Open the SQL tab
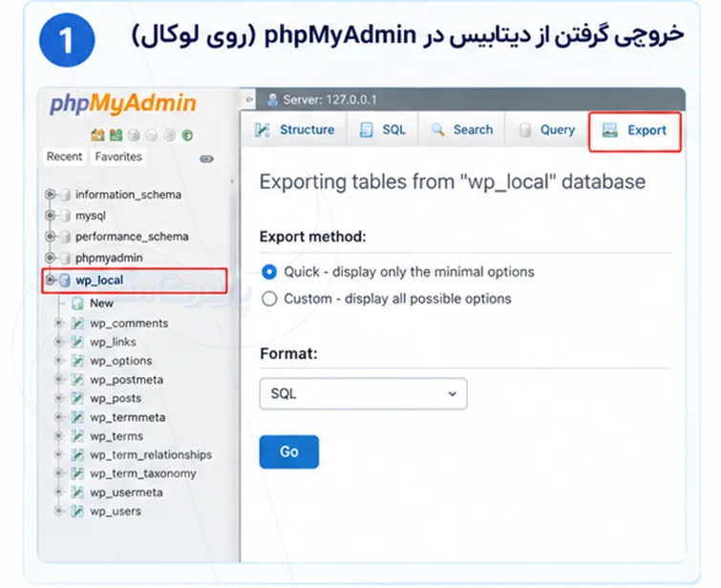This screenshot has height=588, width=721. (383, 130)
